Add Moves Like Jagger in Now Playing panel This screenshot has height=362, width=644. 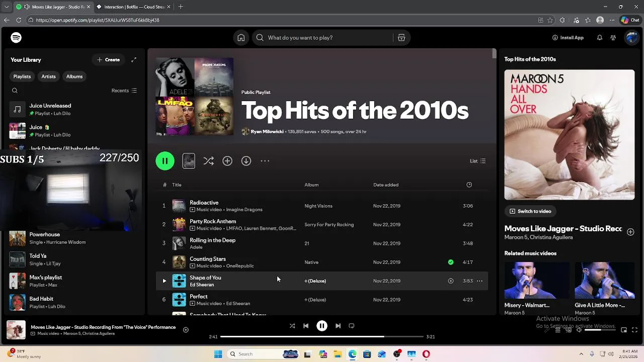[630, 232]
